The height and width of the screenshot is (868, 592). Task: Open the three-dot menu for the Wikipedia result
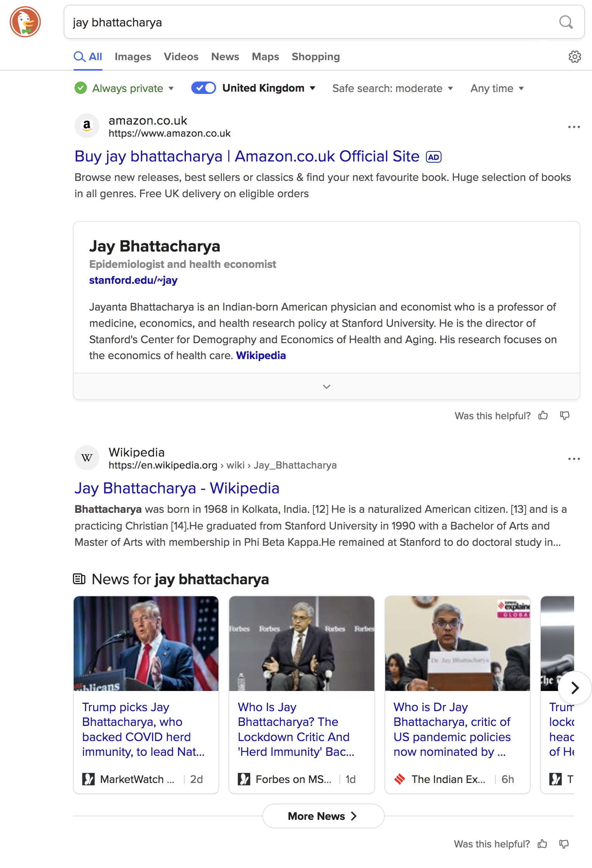point(574,459)
